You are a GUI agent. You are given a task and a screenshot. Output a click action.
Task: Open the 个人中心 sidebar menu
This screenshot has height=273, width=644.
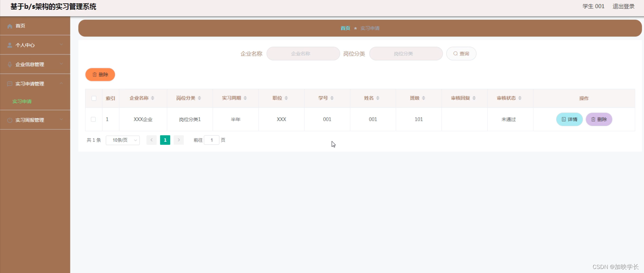coord(35,45)
